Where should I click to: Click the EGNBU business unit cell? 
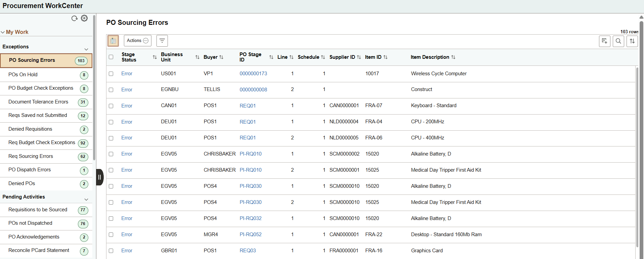pyautogui.click(x=170, y=89)
